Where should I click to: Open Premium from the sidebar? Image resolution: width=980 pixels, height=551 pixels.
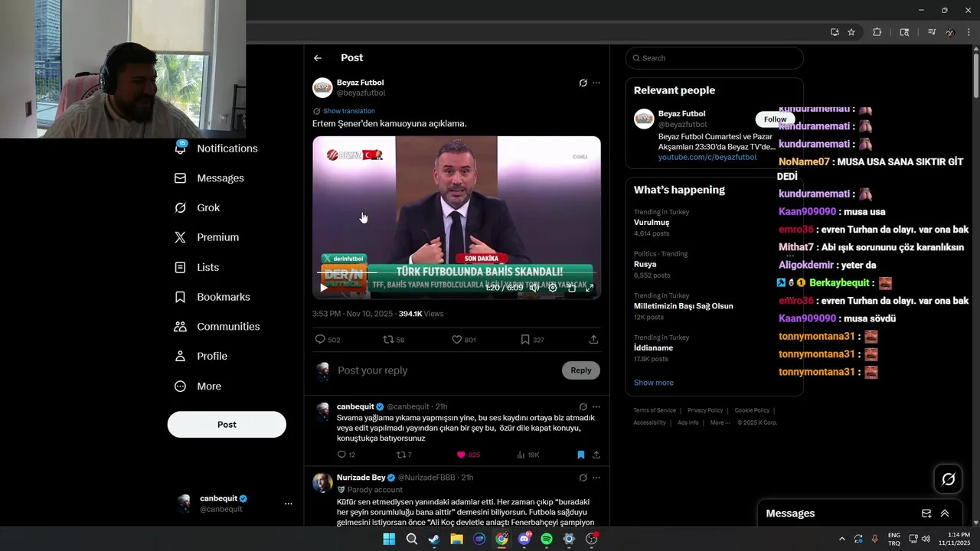207,237
